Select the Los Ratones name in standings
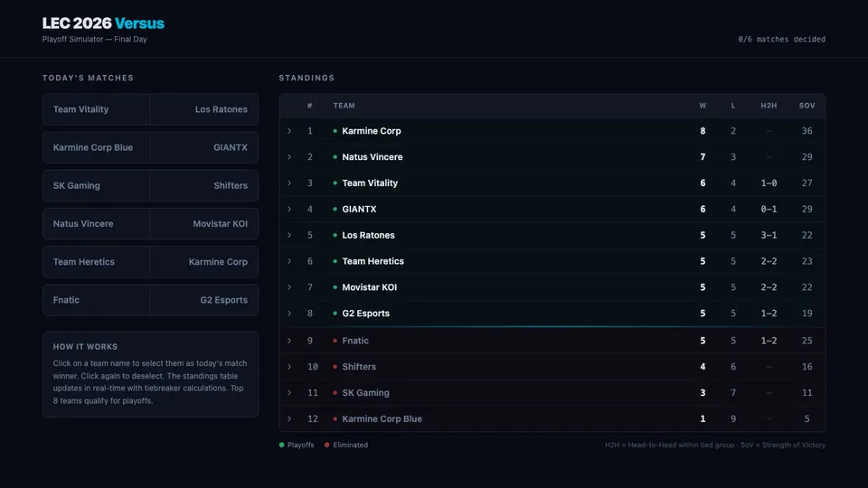 (x=368, y=235)
